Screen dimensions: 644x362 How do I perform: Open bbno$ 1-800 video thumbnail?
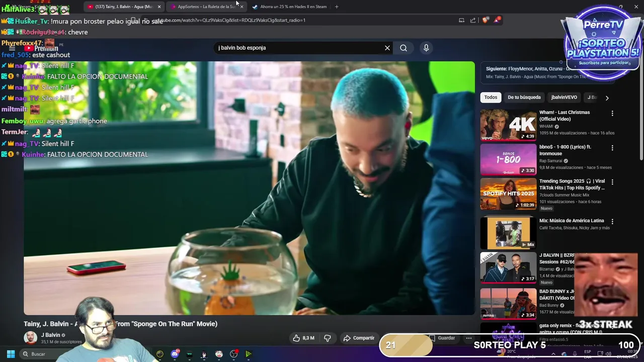pyautogui.click(x=508, y=159)
